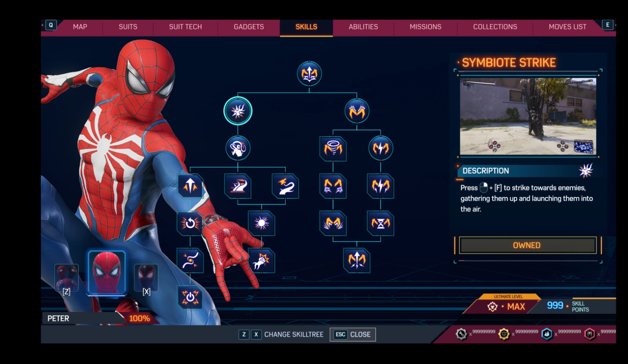This screenshot has height=364, width=628.
Task: Click the mouse button icon in description
Action: pyautogui.click(x=484, y=188)
